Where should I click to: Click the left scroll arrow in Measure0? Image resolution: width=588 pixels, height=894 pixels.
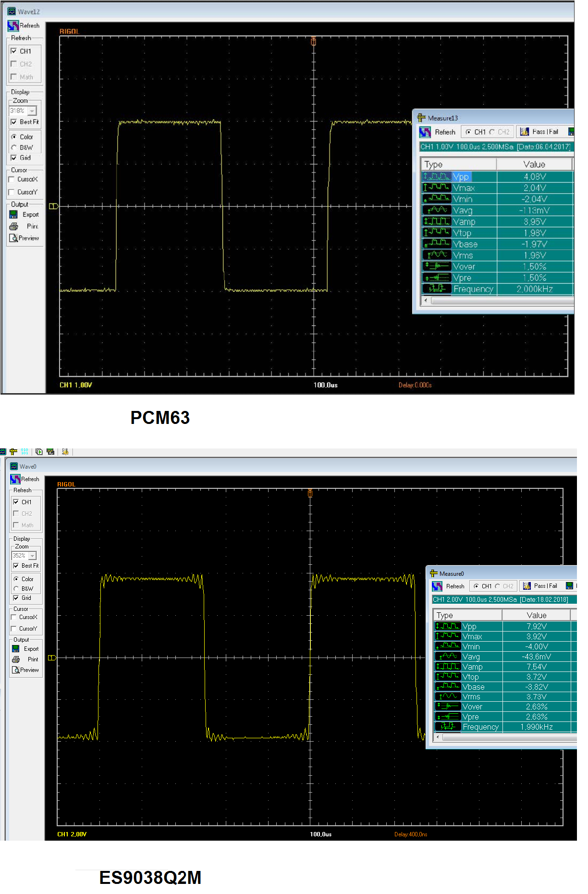pyautogui.click(x=438, y=737)
